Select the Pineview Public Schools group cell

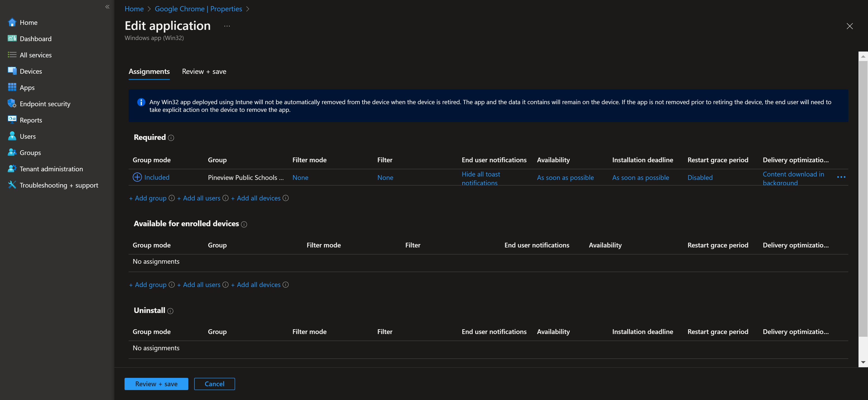click(x=246, y=178)
